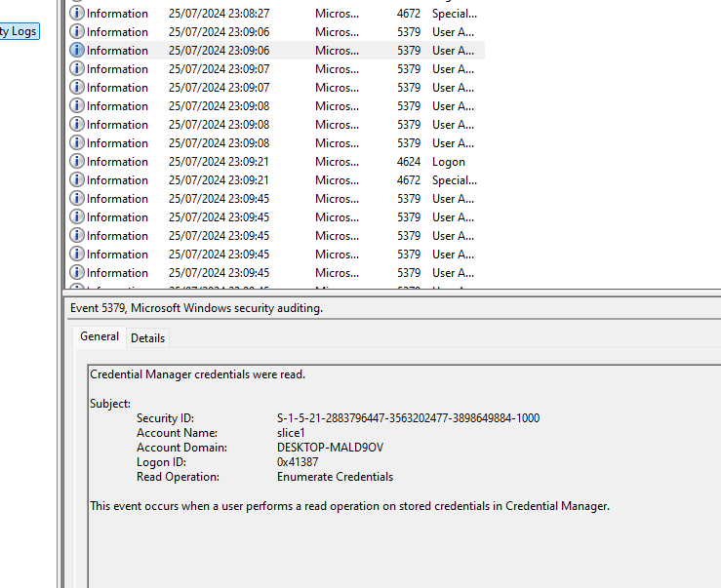
Task: Click info icon on the 4624 Logon row
Action: click(77, 162)
